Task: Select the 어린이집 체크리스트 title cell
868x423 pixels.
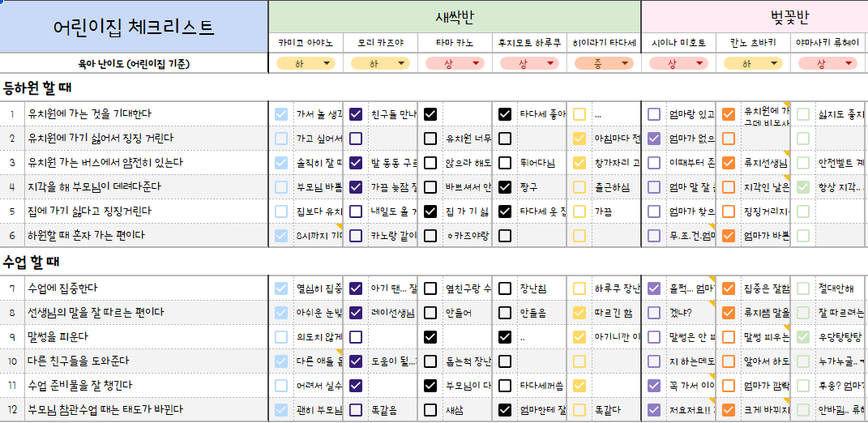Action: click(x=134, y=27)
